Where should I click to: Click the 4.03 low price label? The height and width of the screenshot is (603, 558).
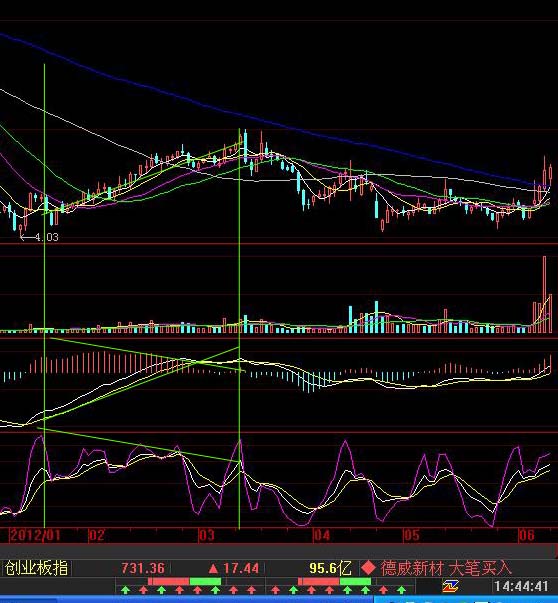pos(47,237)
